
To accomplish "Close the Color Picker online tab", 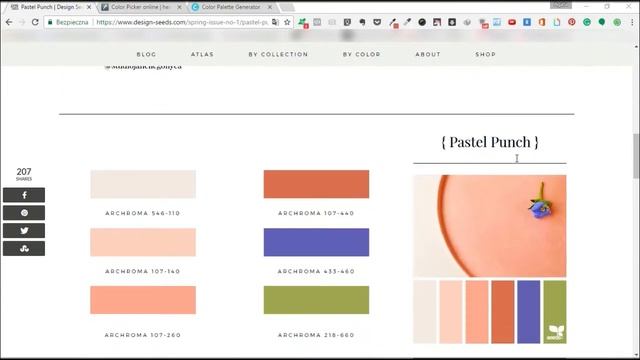I will (x=179, y=7).
